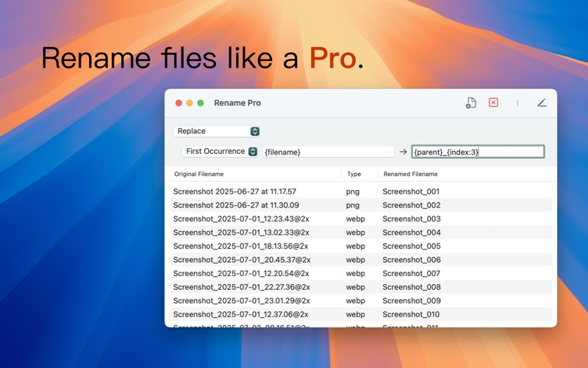Select row Screenshot 2025-06-27 at 11.30.09
This screenshot has height=368, width=588.
point(361,205)
